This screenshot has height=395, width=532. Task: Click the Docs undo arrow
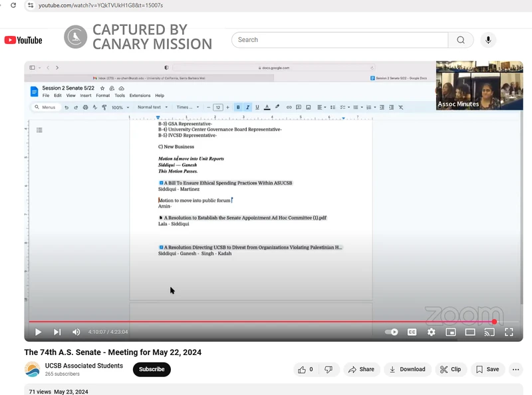click(x=66, y=107)
